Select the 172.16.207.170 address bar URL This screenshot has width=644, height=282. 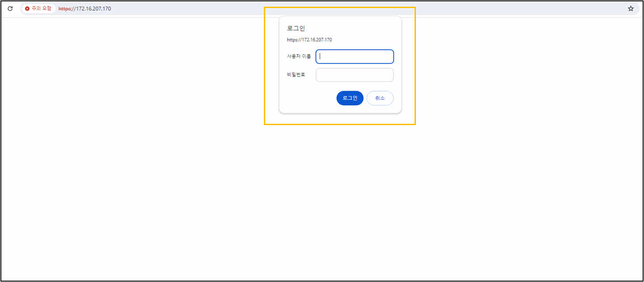point(93,8)
